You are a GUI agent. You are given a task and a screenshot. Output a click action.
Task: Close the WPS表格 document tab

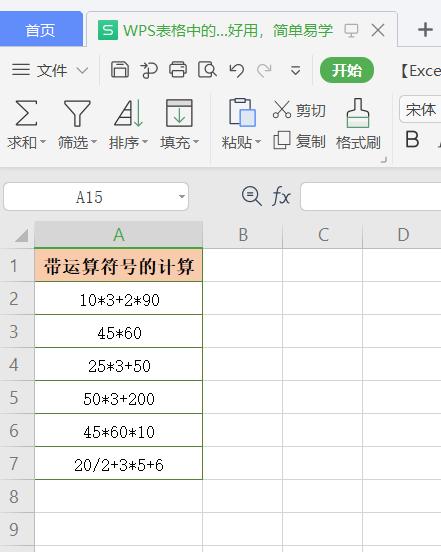378,31
